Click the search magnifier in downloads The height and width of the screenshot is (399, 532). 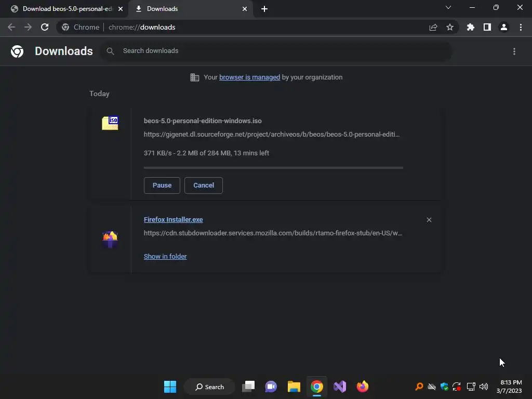coord(110,51)
